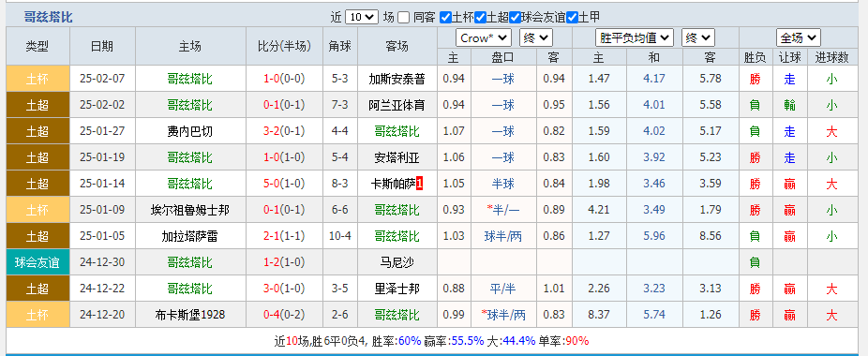868x356 pixels.
Task: Click the home odds 8.37
Action: [599, 315]
